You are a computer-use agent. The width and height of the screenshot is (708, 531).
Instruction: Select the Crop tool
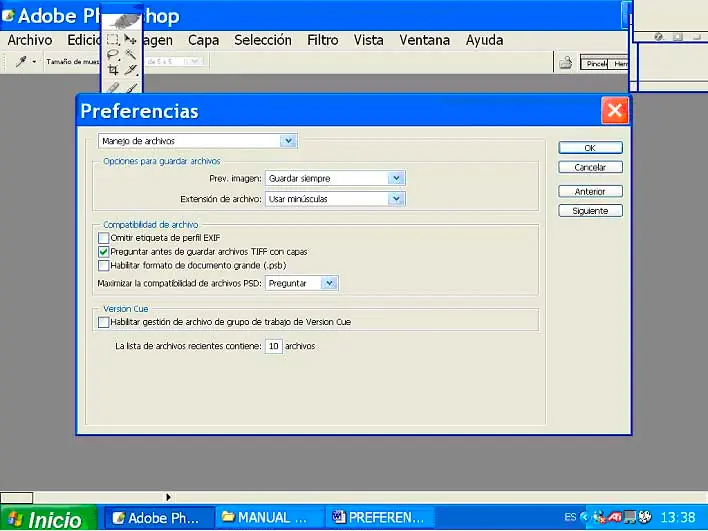pos(113,70)
